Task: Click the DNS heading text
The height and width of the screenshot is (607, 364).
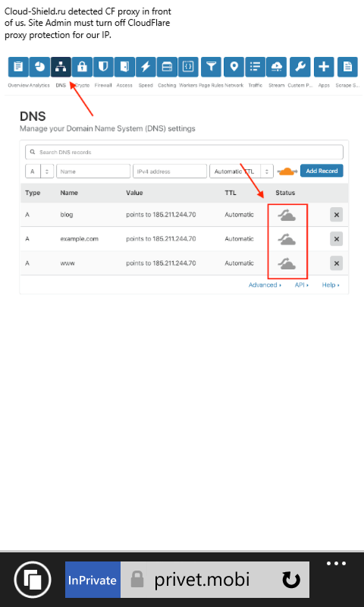Action: click(x=33, y=116)
